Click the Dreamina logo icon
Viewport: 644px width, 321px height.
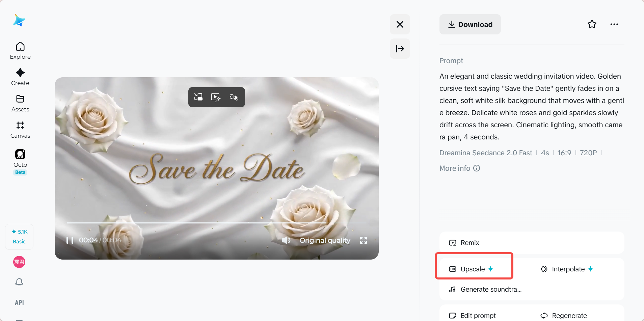tap(19, 20)
